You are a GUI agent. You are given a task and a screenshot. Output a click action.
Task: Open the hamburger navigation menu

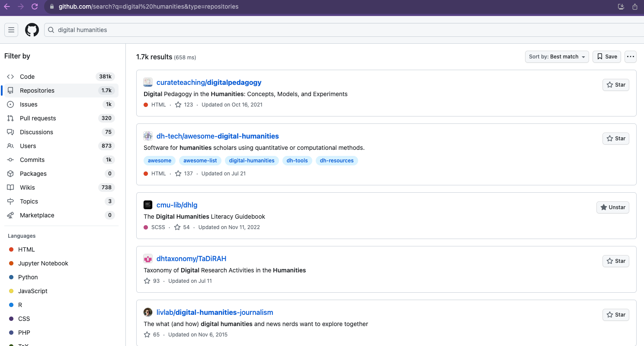click(11, 30)
